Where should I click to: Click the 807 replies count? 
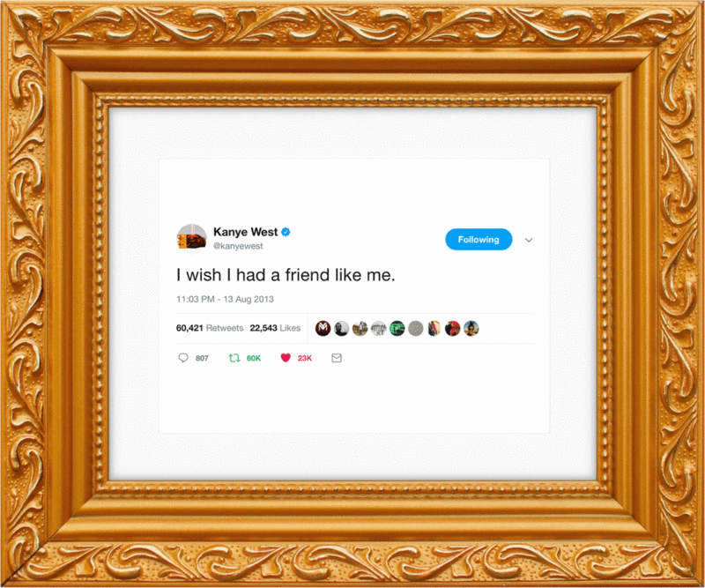pos(202,358)
